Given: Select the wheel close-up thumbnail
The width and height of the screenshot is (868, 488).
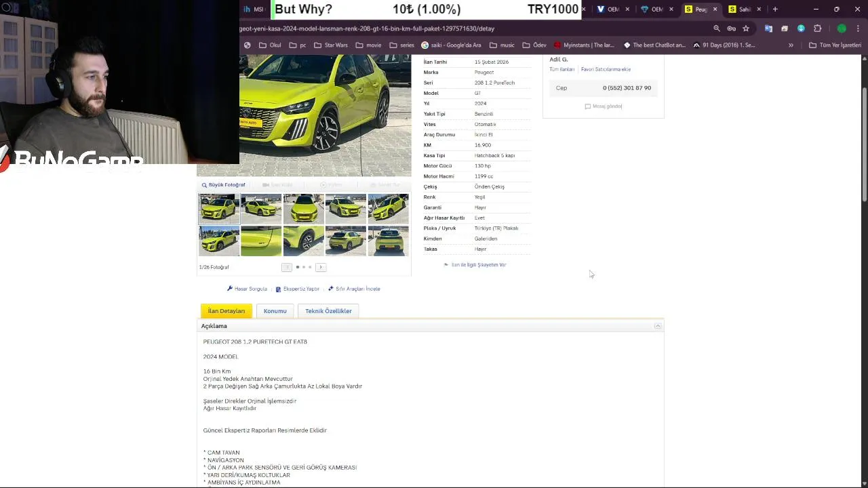Looking at the screenshot, I should click(x=303, y=241).
